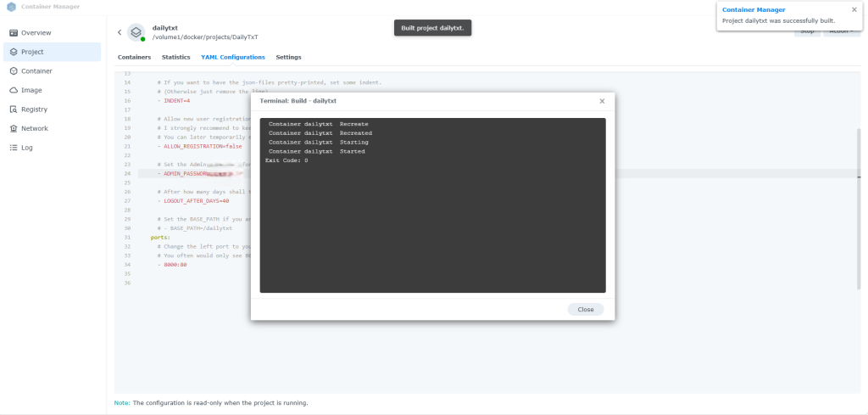Click the back arrow beside dailytxt
This screenshot has width=868, height=415.
[x=120, y=32]
